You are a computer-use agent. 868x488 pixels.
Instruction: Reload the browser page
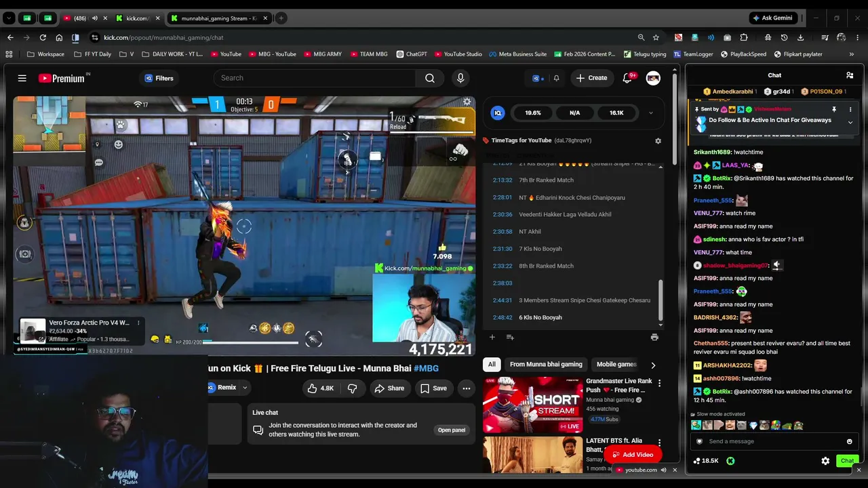43,37
